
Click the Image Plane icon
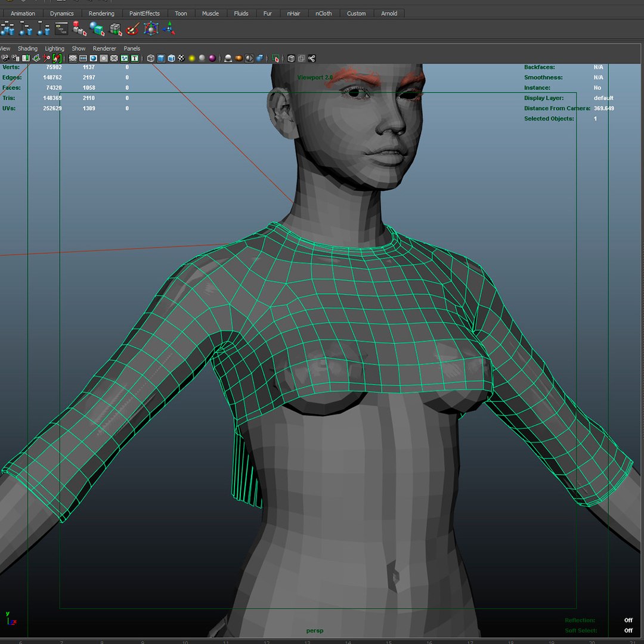(x=36, y=58)
